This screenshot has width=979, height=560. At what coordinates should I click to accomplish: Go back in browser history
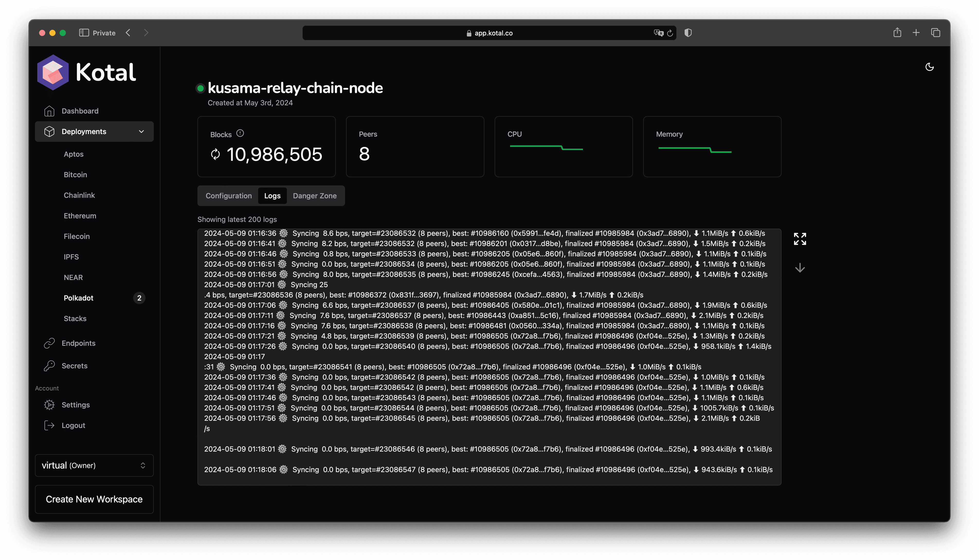click(x=128, y=33)
